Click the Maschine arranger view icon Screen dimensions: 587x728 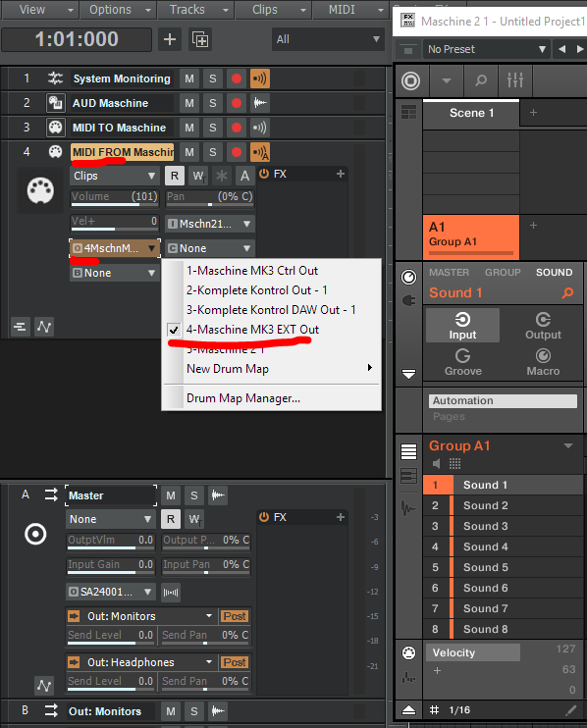(x=408, y=113)
